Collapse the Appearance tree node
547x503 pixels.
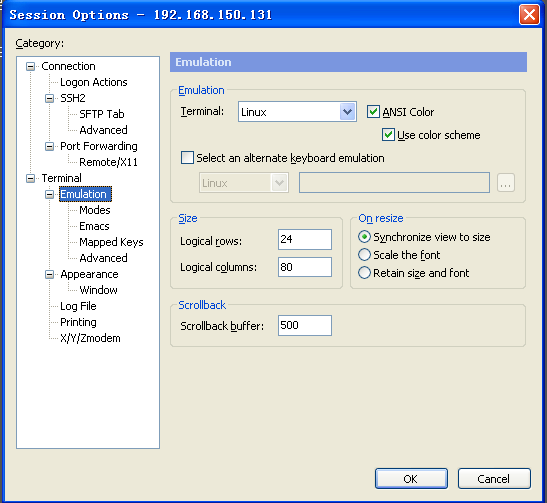pos(50,274)
